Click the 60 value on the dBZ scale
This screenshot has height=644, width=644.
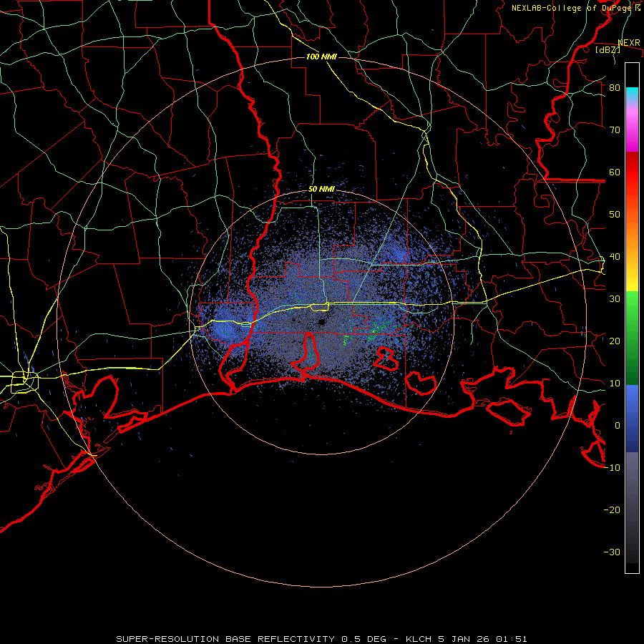pos(615,172)
